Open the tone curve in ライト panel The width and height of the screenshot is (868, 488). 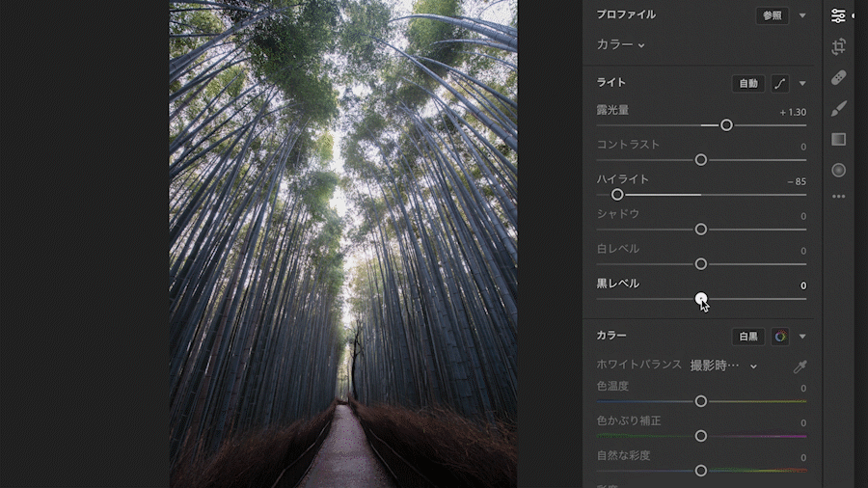780,84
